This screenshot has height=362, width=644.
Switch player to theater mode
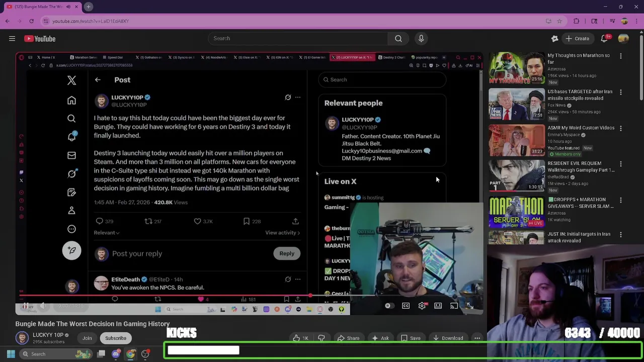pos(438,306)
